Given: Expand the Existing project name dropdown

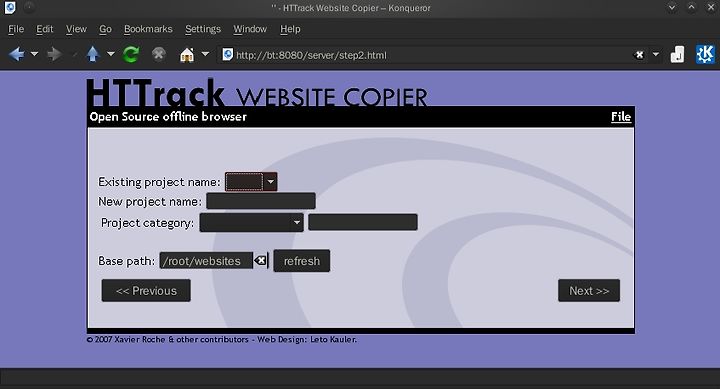Looking at the screenshot, I should tap(251, 182).
